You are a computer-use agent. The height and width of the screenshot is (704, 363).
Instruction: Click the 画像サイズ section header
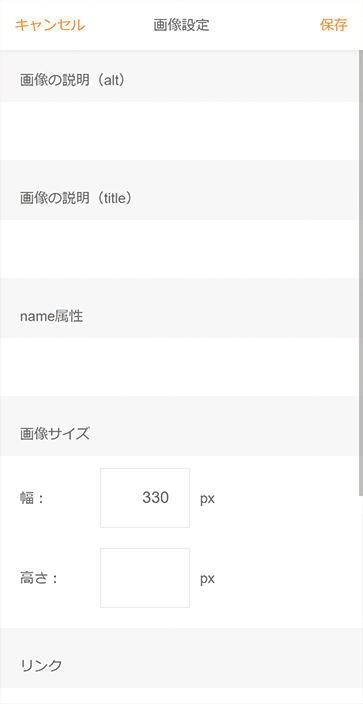click(55, 434)
